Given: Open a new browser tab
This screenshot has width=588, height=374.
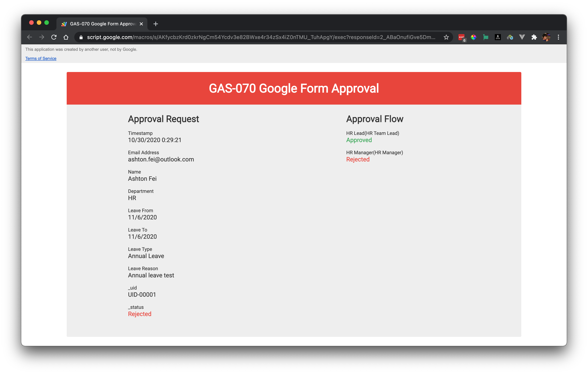Looking at the screenshot, I should click(156, 24).
